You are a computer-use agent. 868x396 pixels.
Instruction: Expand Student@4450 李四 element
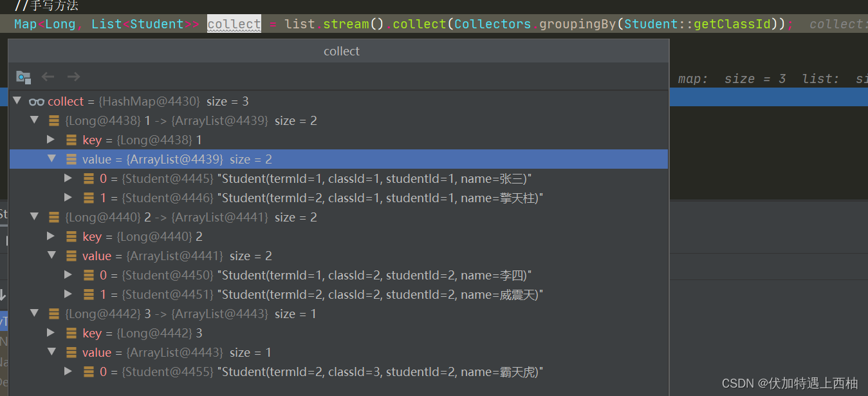coord(69,275)
